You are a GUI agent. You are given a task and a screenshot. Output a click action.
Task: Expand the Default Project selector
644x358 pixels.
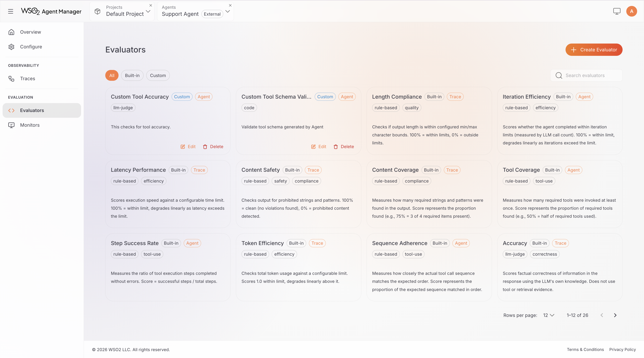pos(148,11)
